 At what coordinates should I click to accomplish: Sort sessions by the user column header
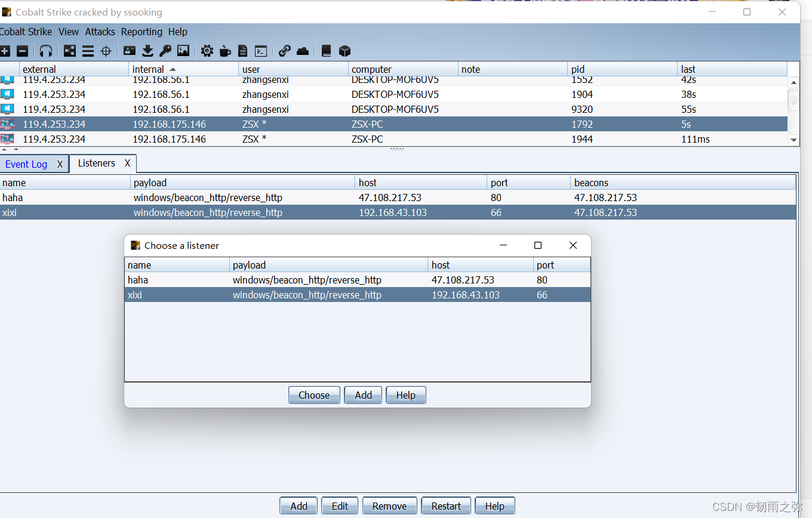point(294,69)
